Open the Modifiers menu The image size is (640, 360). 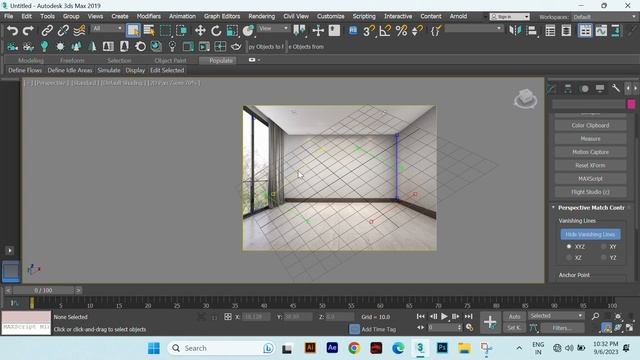pyautogui.click(x=149, y=16)
